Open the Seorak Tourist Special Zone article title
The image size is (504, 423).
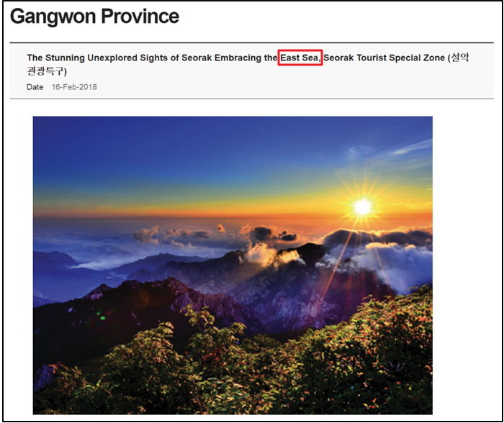tap(248, 64)
